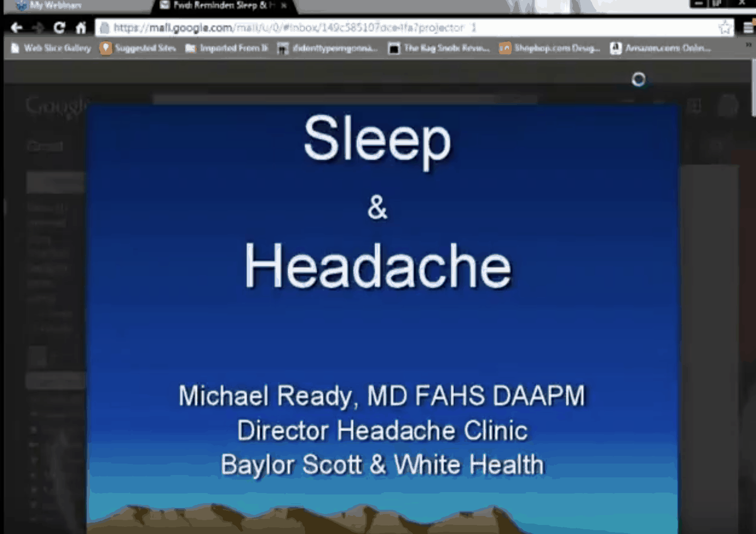Close the Fwd: Reminder Sleep tab
Screen dimensions: 756x534
[x=284, y=6]
